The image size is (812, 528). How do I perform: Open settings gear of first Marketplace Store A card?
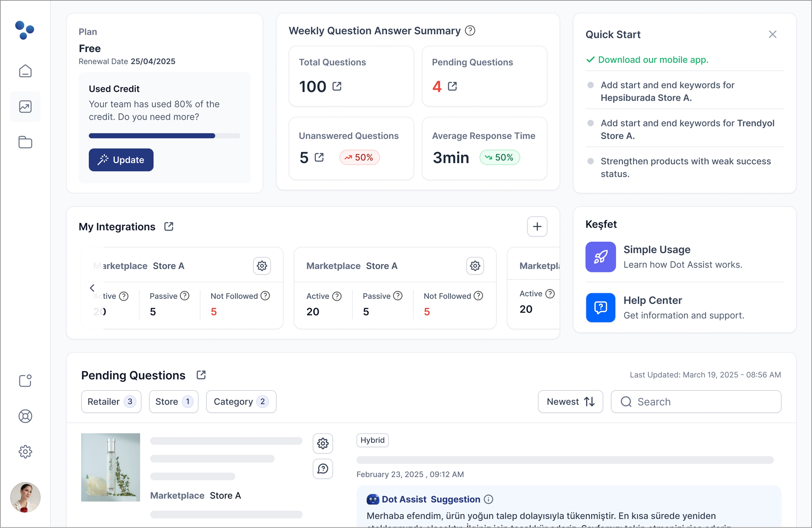[x=262, y=266]
